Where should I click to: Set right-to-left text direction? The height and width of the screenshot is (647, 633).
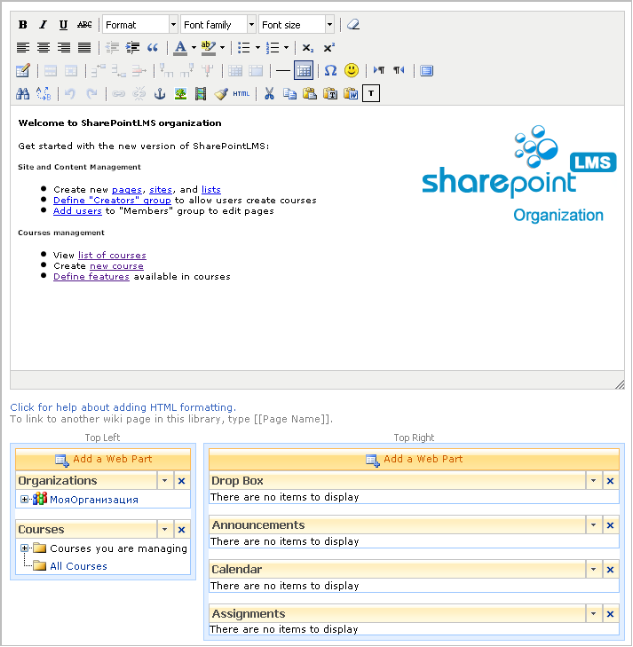(399, 71)
